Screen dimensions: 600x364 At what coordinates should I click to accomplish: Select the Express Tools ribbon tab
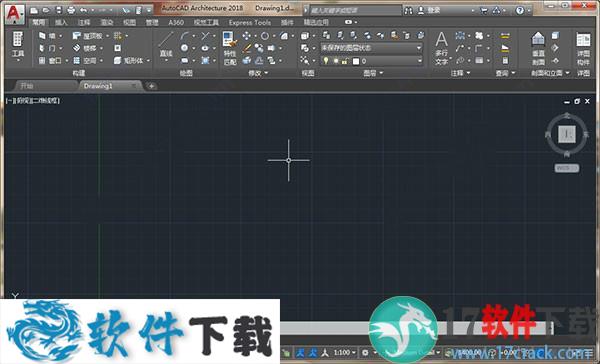pyautogui.click(x=249, y=23)
